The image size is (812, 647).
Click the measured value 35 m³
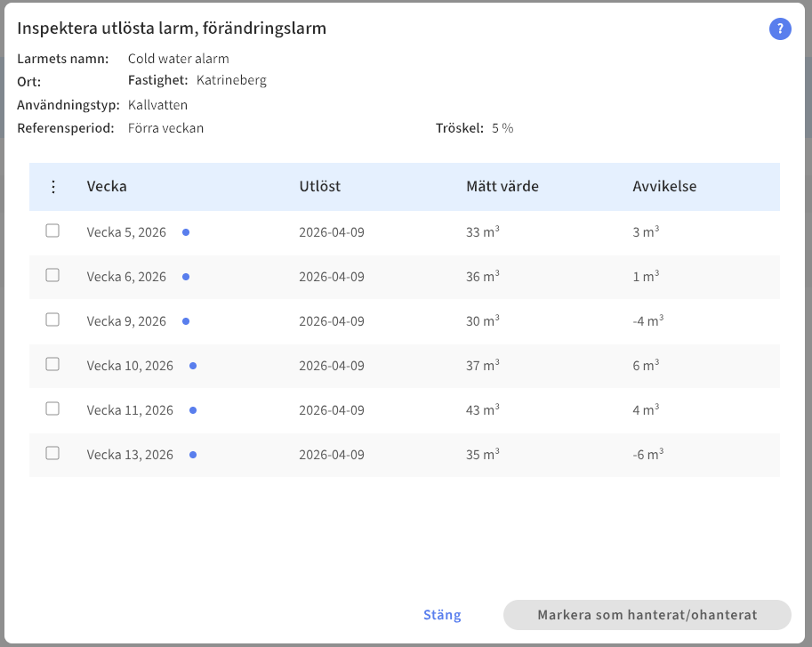(x=483, y=454)
